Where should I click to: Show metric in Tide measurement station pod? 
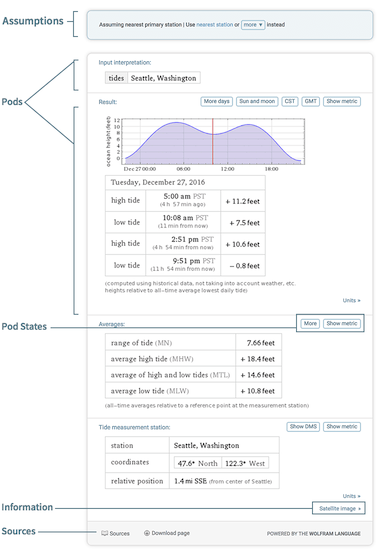342,427
